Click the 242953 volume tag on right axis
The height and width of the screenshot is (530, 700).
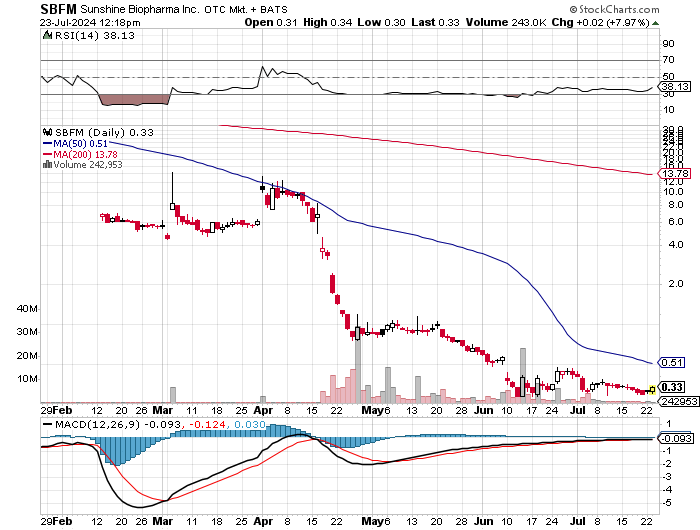[x=679, y=401]
